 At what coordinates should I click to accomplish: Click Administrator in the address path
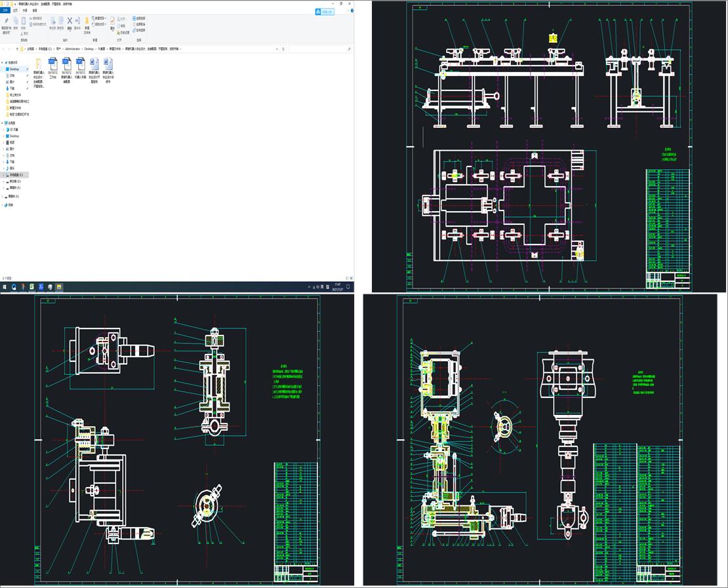pyautogui.click(x=72, y=49)
